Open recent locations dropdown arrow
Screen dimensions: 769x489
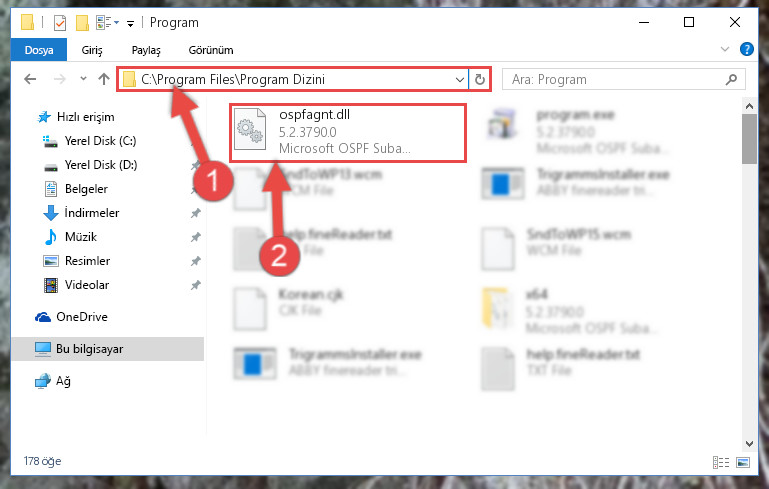pyautogui.click(x=83, y=78)
